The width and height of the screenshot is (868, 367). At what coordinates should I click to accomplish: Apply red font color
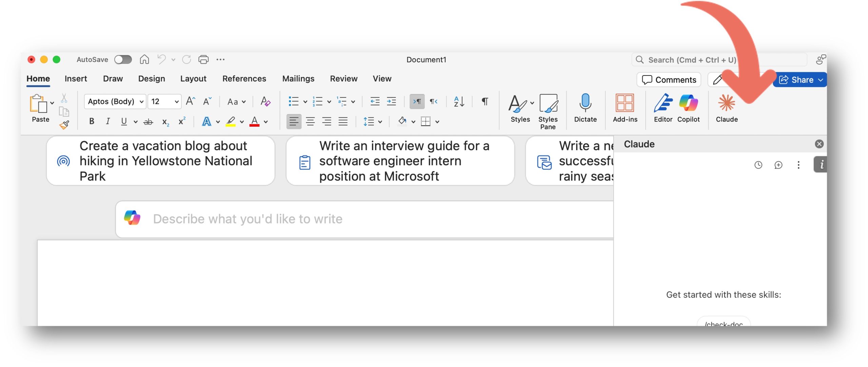pyautogui.click(x=254, y=121)
